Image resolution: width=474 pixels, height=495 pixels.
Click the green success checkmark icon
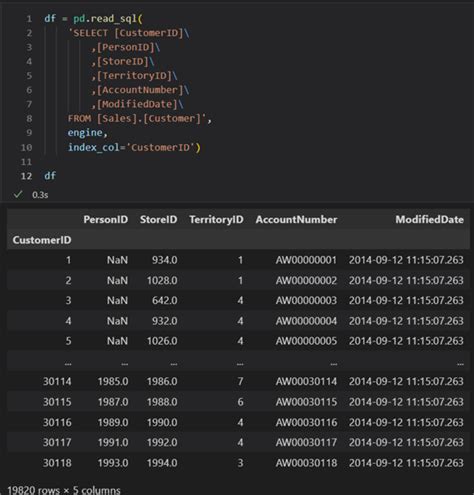[x=18, y=194]
